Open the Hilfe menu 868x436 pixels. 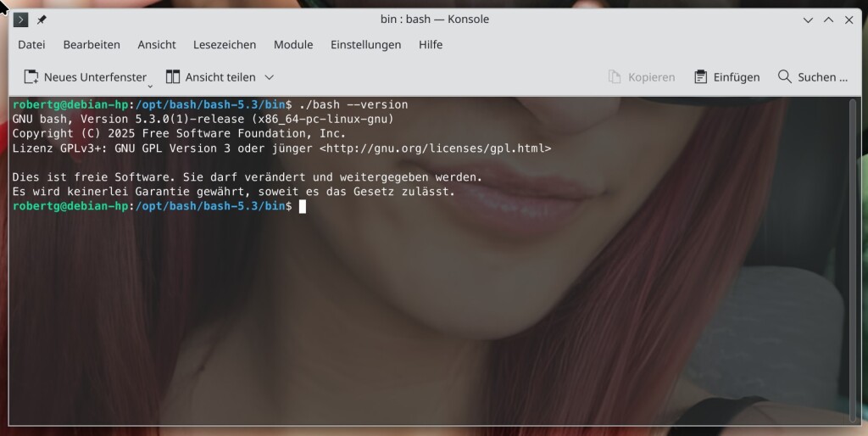click(431, 45)
